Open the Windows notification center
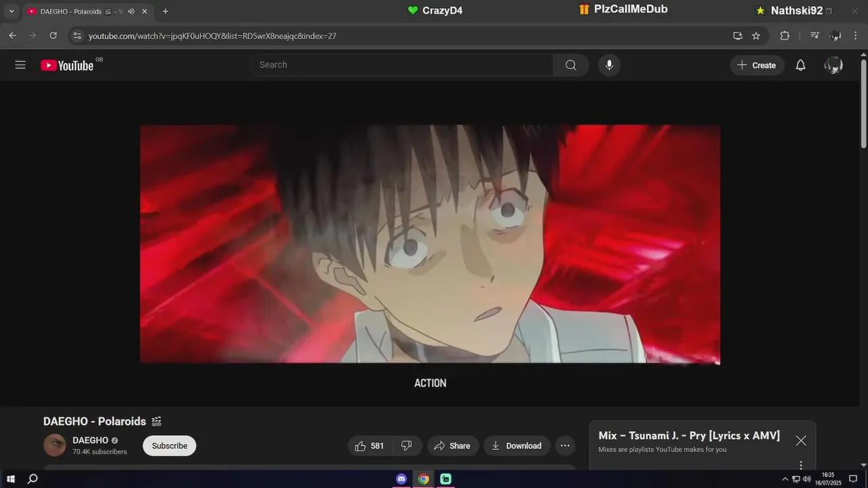This screenshot has width=868, height=488. click(853, 479)
